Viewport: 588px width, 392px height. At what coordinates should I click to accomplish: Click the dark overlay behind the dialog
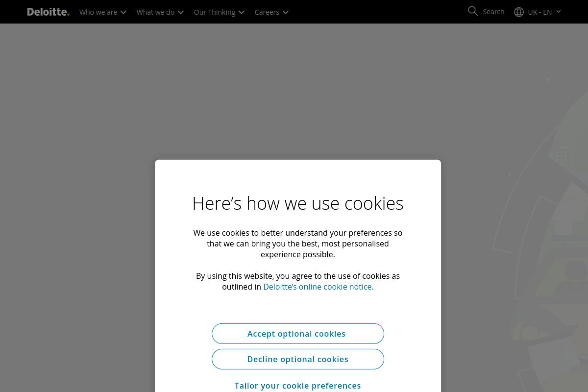pos(73,196)
